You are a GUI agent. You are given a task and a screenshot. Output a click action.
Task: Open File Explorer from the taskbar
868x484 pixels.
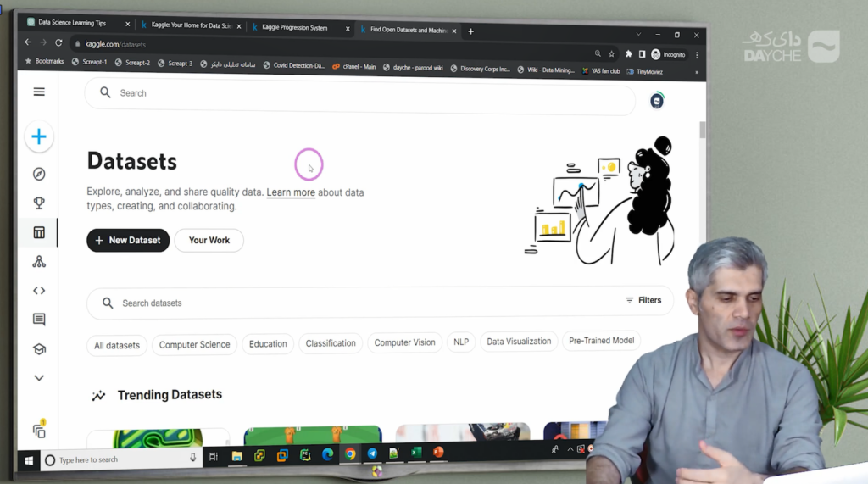237,456
